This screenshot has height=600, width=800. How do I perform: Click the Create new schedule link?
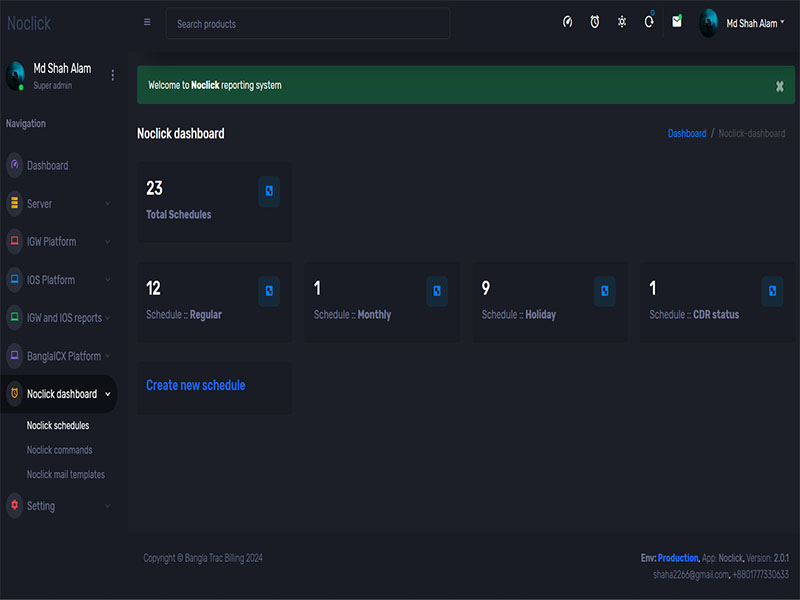pos(195,385)
